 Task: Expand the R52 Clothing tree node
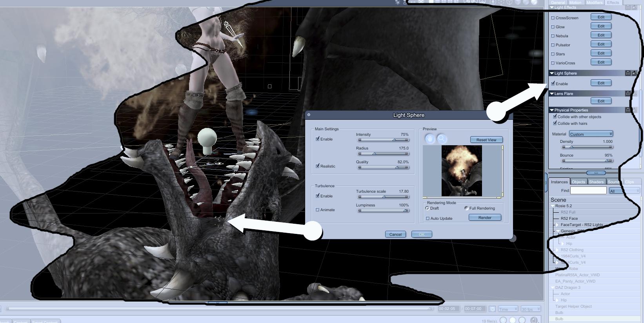(557, 250)
